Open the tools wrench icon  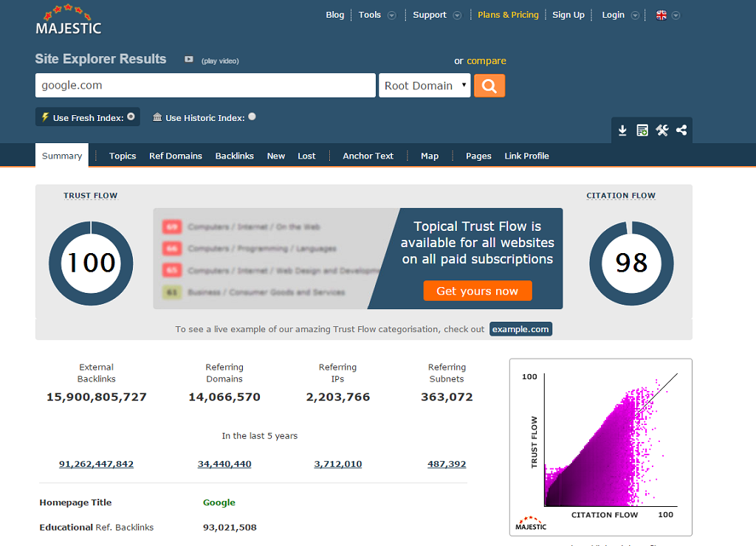(x=662, y=130)
